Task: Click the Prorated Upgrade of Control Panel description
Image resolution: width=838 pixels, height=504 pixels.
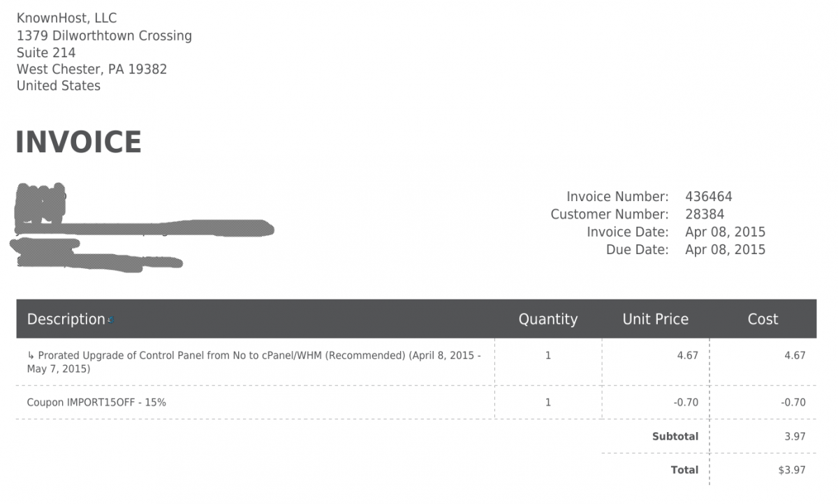Action: (254, 362)
